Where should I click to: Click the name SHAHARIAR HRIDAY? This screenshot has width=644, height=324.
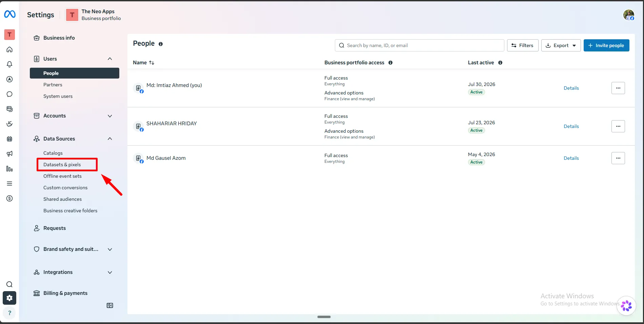click(172, 124)
